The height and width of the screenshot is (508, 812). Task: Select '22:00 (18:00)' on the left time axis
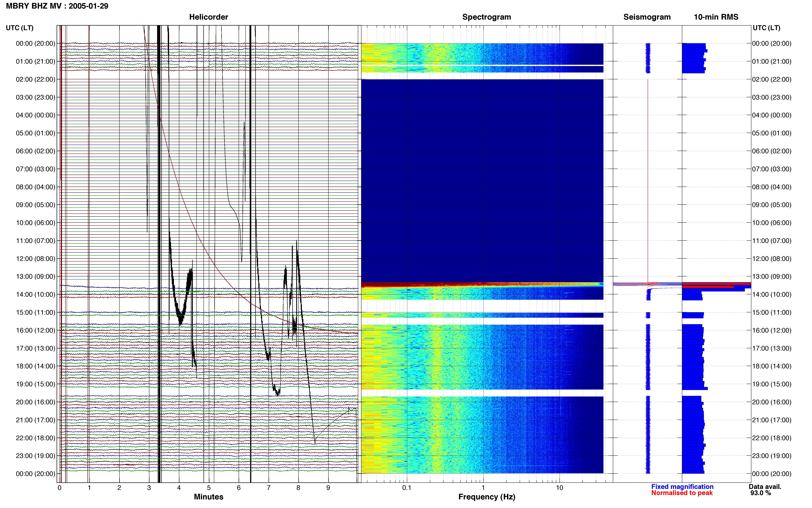click(36, 438)
